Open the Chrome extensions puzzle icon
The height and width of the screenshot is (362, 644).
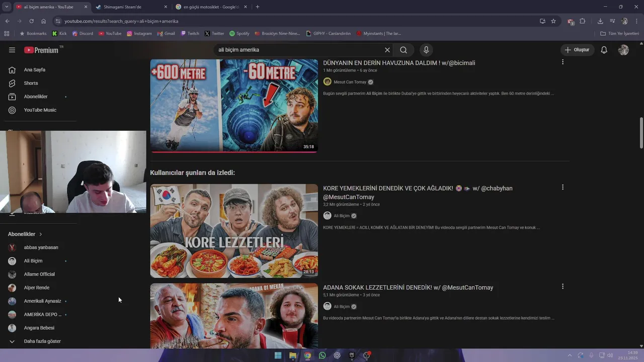[x=583, y=21]
